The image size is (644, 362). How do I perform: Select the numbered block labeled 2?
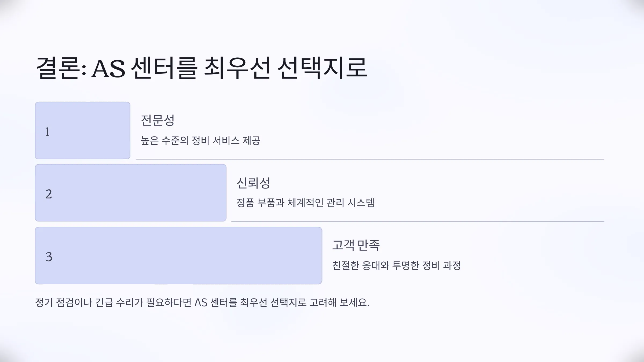[x=131, y=193]
